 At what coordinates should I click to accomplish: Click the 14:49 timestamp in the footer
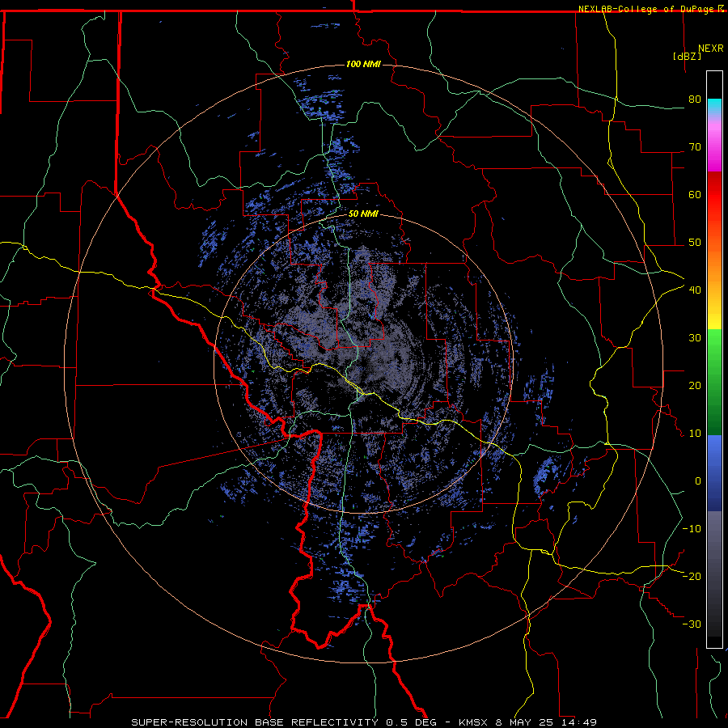coord(578,722)
